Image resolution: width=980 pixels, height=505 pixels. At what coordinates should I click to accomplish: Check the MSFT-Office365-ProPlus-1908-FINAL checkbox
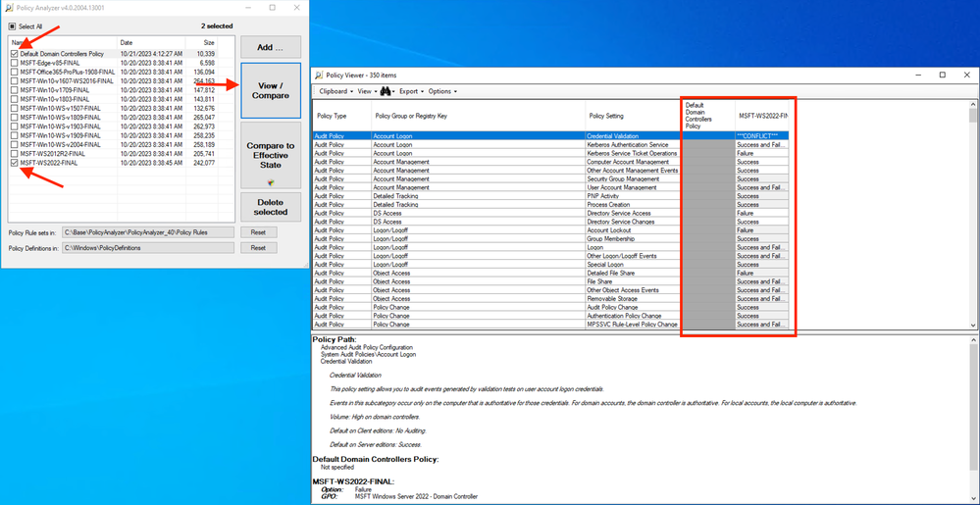(x=15, y=72)
